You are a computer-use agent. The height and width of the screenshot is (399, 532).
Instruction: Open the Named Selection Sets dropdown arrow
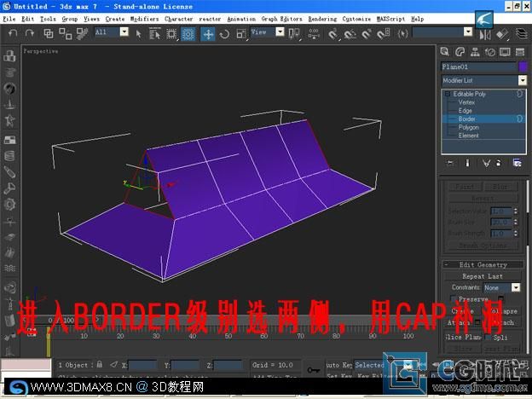coord(468,32)
